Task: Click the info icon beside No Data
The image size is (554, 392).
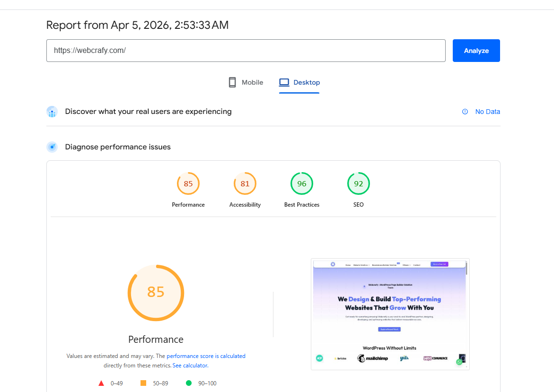Action: coord(465,112)
